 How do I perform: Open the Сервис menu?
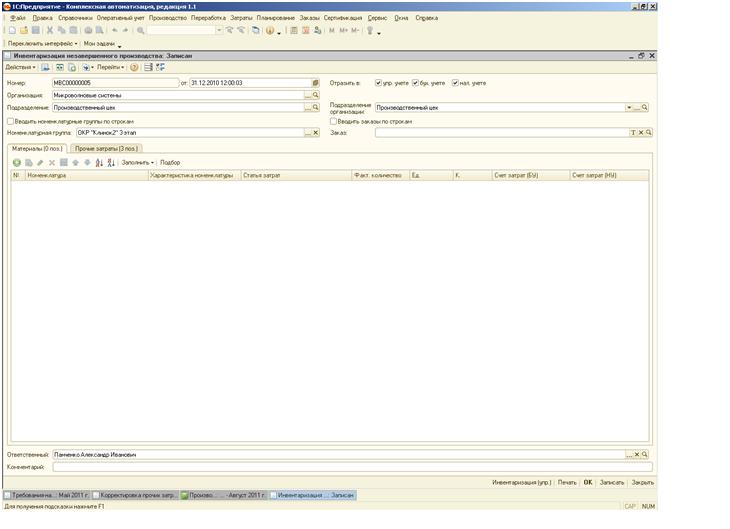coord(377,18)
